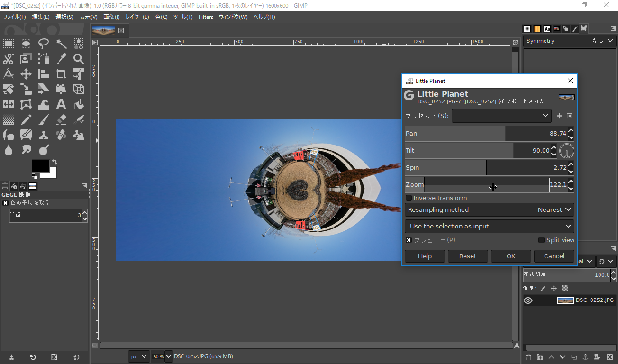
Task: Toggle the 色の平均を取る checkbox
Action: point(5,203)
